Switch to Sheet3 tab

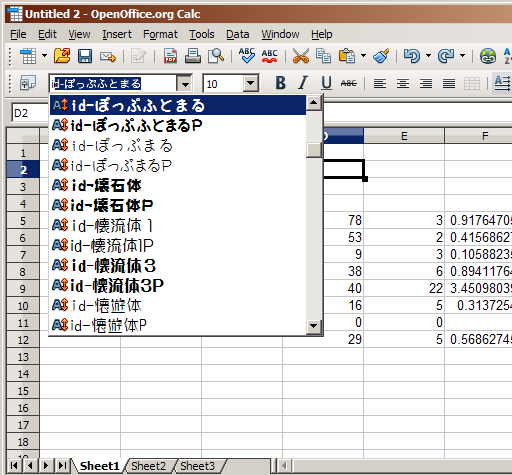tap(198, 466)
